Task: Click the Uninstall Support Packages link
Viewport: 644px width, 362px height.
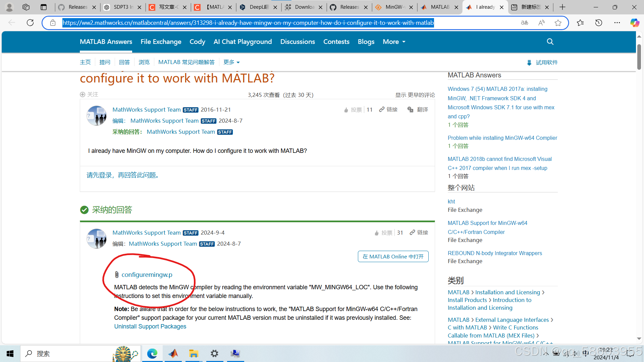Action: tap(150, 326)
